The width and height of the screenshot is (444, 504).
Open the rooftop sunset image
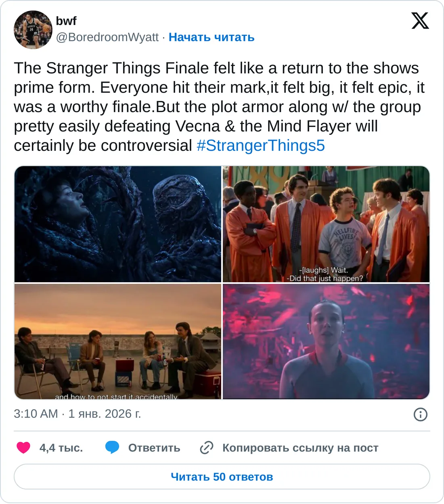118,342
